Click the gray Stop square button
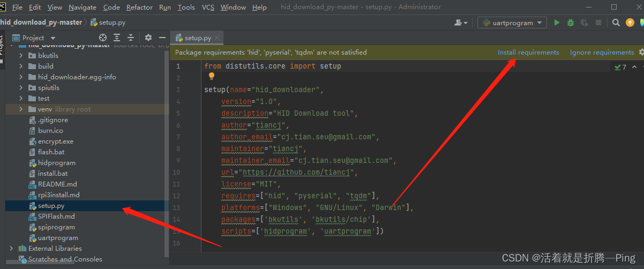 [x=598, y=23]
